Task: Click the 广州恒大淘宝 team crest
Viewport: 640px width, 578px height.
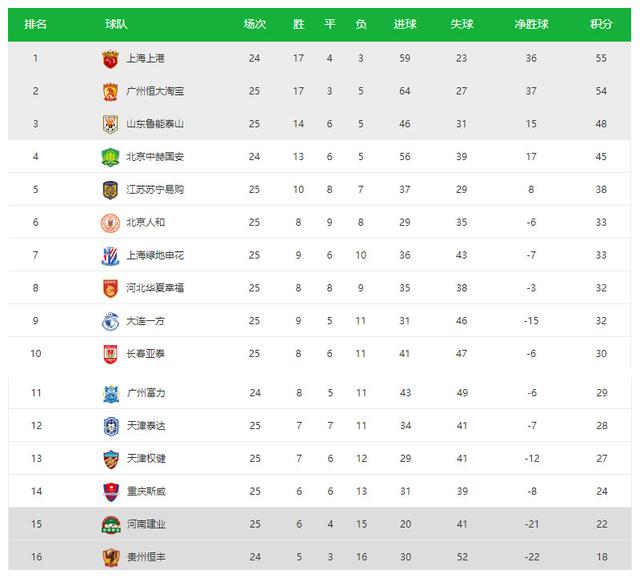Action: [110, 91]
